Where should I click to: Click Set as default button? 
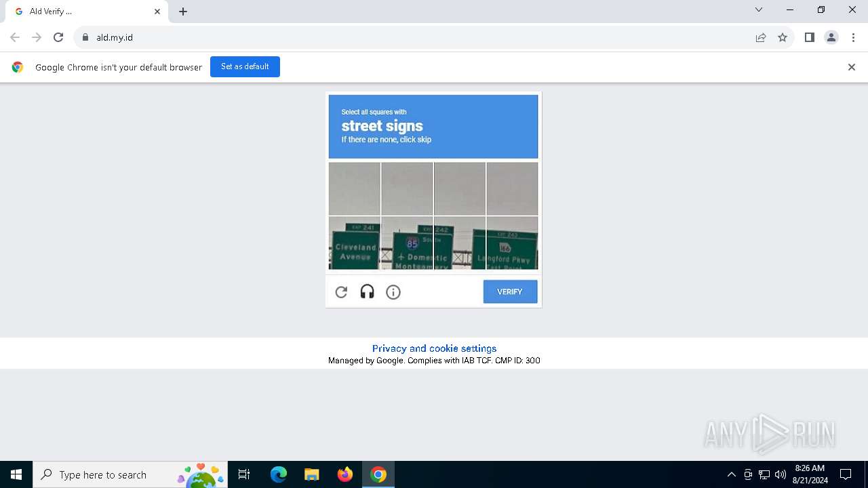pos(245,66)
